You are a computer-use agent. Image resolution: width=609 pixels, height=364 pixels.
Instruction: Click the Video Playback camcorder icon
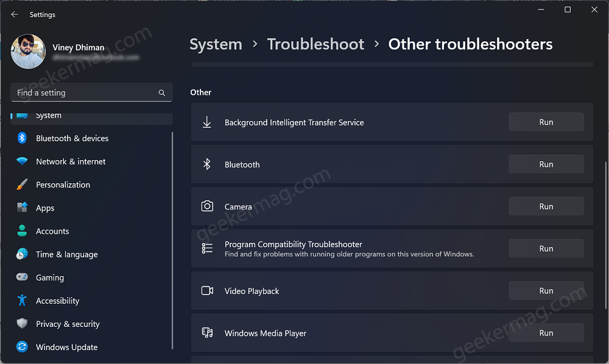pos(207,291)
